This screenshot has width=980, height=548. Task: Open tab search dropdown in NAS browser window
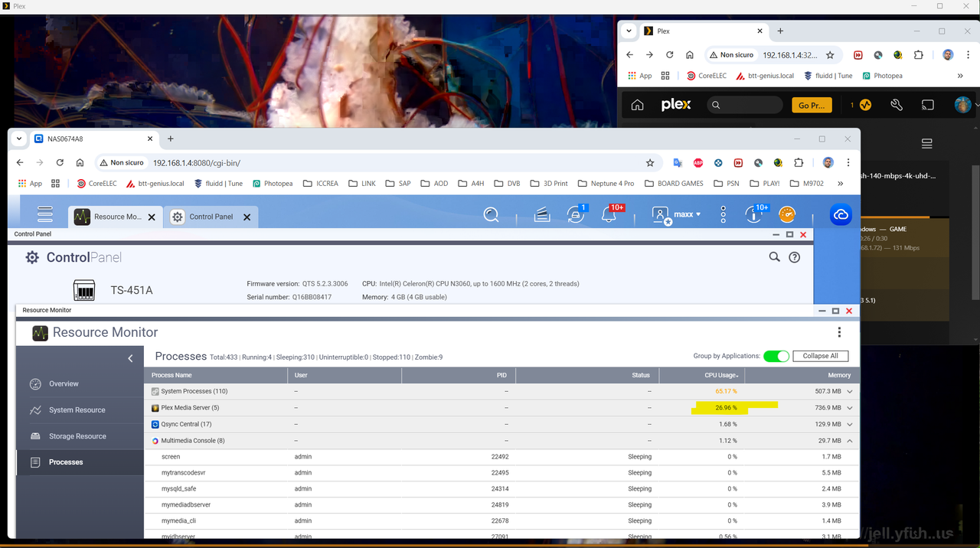coord(19,139)
